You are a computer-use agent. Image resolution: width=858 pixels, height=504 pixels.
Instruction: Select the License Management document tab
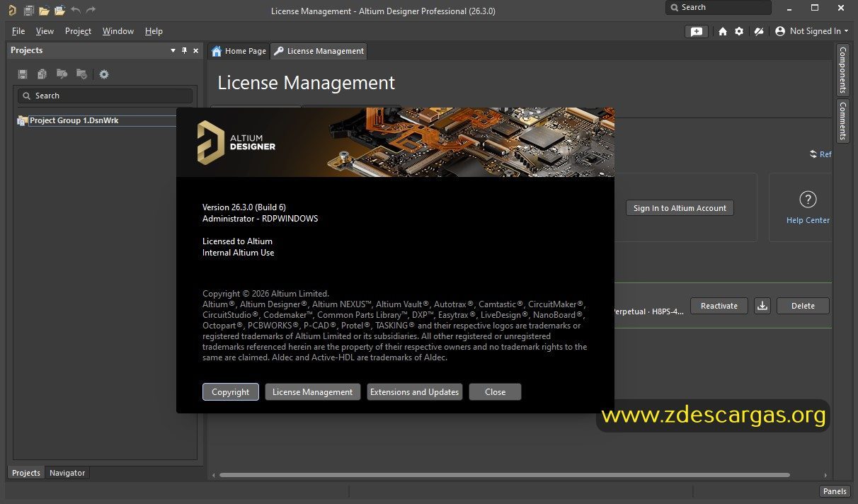(x=319, y=51)
